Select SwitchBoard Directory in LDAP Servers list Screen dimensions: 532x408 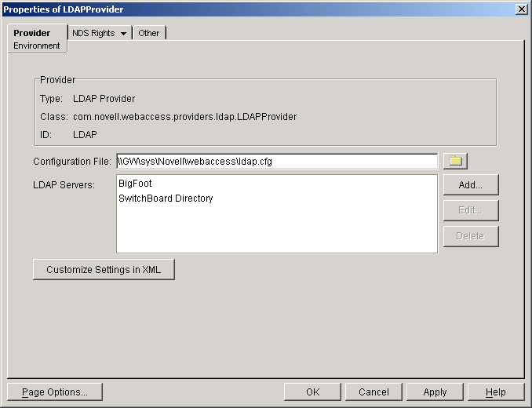pos(166,198)
